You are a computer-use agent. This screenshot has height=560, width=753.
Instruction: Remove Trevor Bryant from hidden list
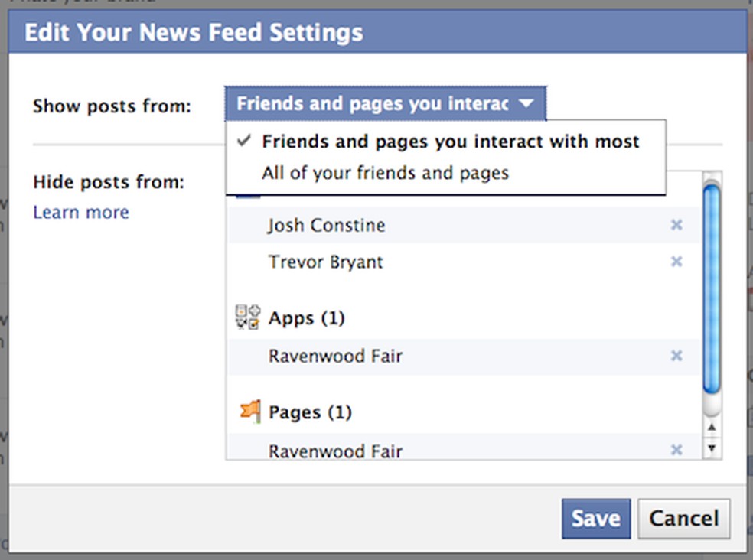[x=676, y=262]
